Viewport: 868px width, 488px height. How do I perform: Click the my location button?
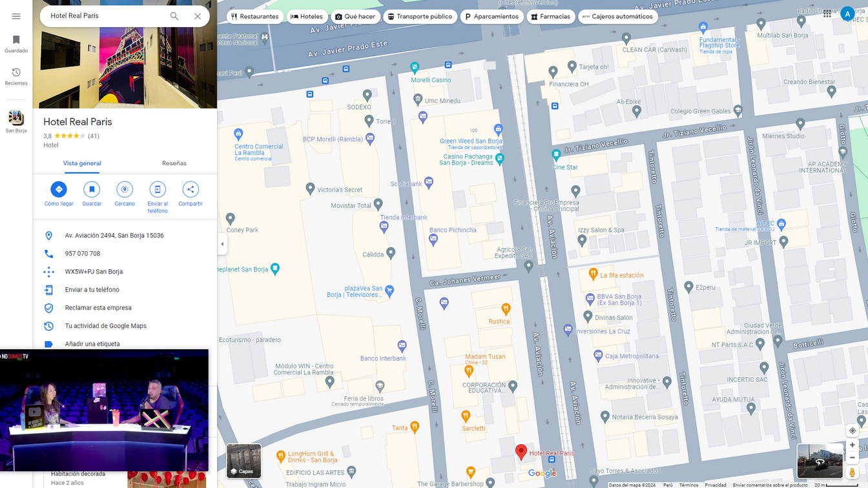852,431
